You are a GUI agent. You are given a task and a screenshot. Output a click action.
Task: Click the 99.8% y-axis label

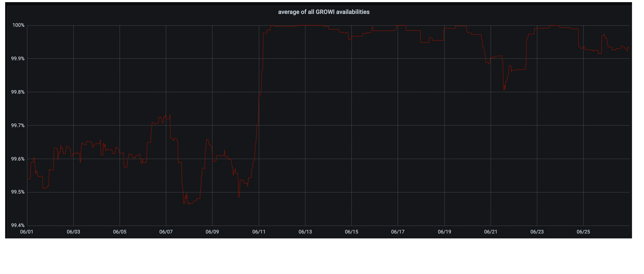(x=18, y=92)
